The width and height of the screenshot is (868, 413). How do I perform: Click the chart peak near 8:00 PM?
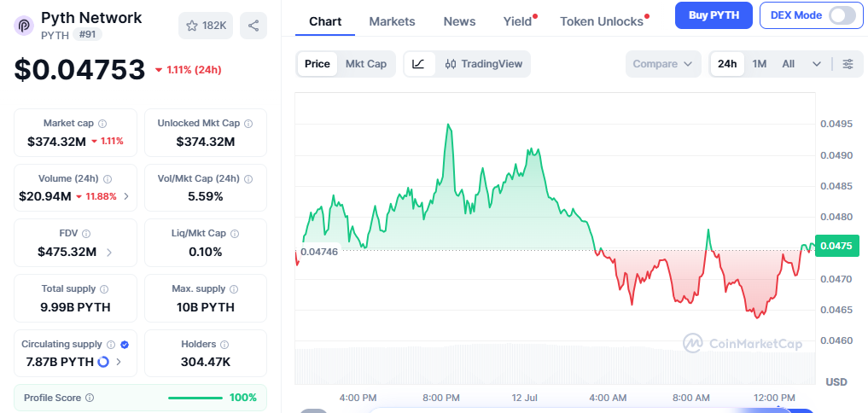[448, 125]
